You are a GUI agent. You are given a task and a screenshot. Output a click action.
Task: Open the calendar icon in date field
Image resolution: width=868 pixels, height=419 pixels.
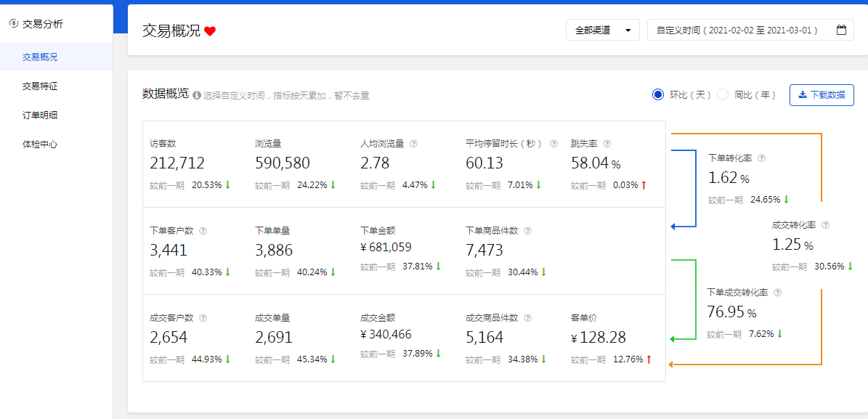pos(841,30)
